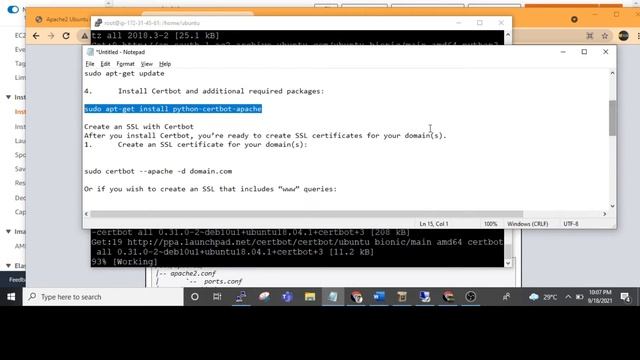Click the Chrome back button
The width and height of the screenshot is (640, 360).
point(36,36)
